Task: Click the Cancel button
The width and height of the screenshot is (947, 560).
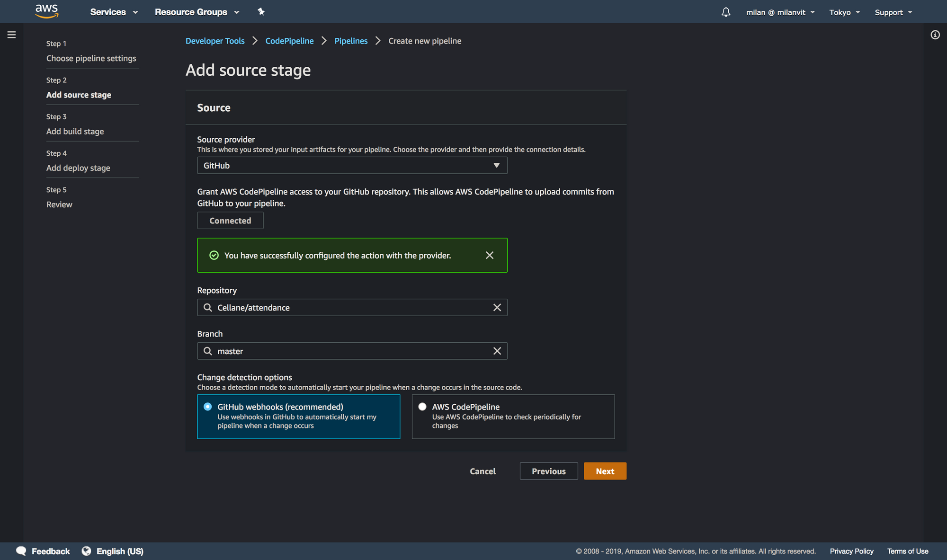Action: pyautogui.click(x=482, y=471)
